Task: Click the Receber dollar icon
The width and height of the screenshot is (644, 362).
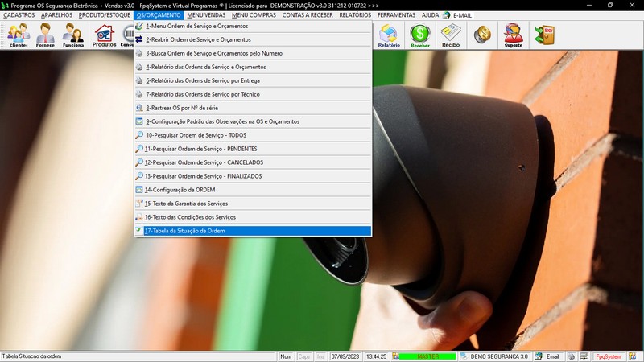Action: point(419,35)
